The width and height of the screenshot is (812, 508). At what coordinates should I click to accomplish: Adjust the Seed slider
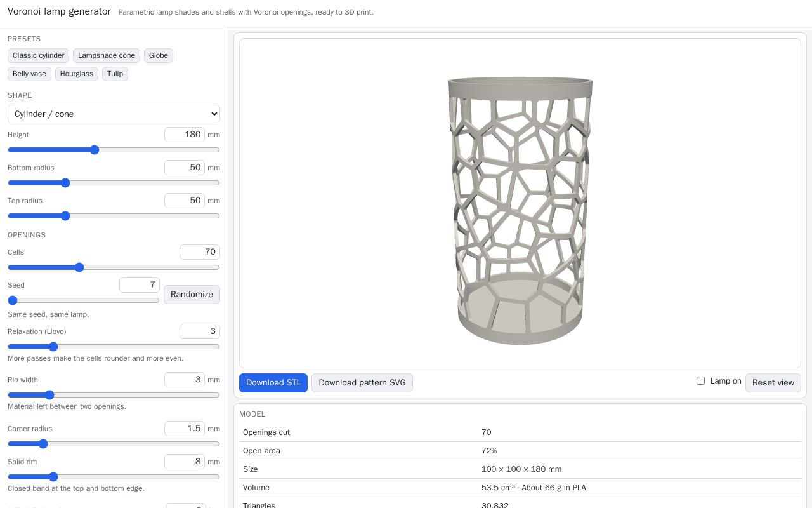[x=84, y=300]
